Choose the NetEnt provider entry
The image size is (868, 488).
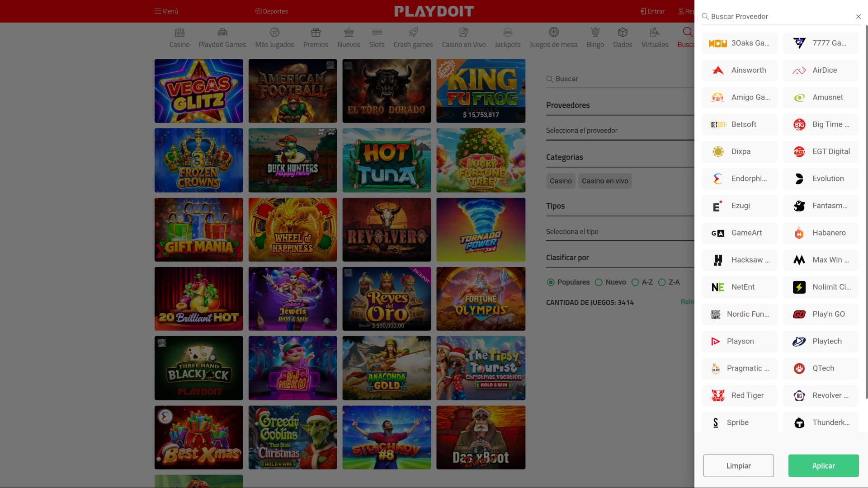[x=739, y=287]
